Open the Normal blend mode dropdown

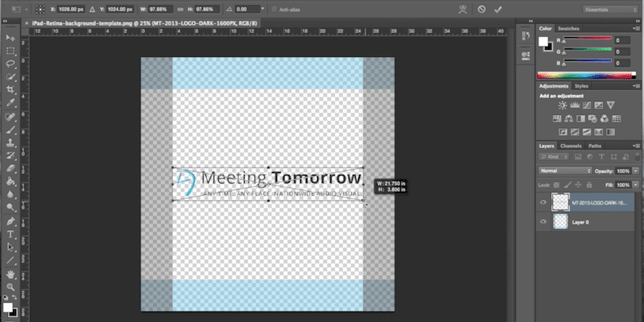click(x=563, y=171)
